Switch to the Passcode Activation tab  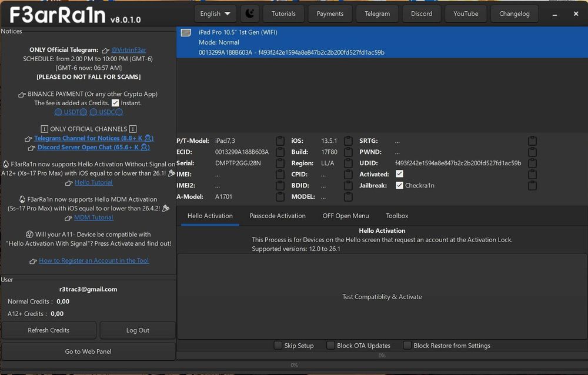coord(278,216)
